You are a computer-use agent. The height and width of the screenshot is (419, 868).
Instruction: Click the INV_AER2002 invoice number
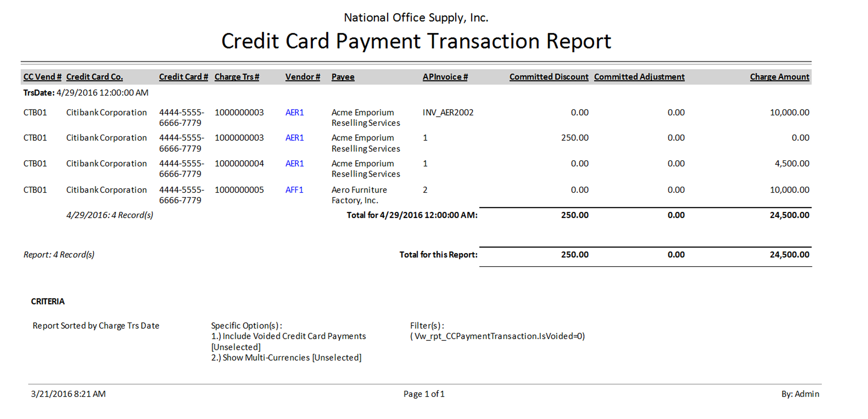448,112
